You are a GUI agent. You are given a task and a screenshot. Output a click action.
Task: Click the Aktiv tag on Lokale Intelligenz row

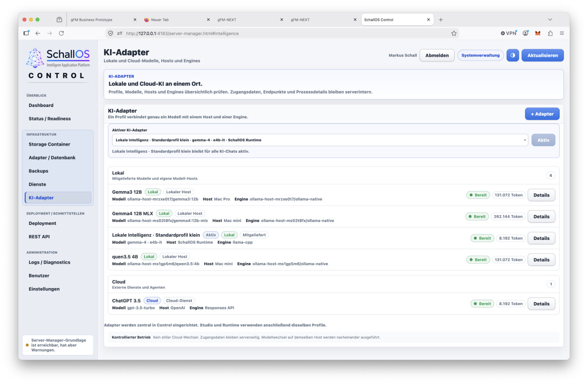(x=211, y=235)
